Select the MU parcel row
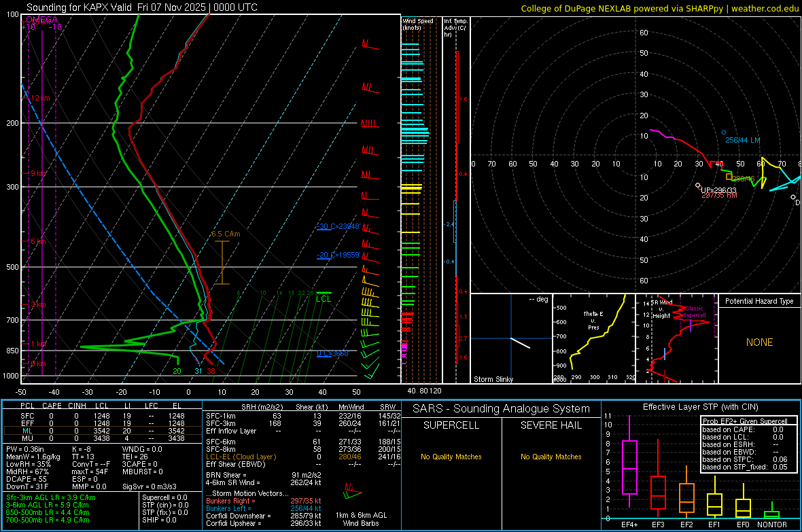This screenshot has width=802, height=532. (102, 438)
